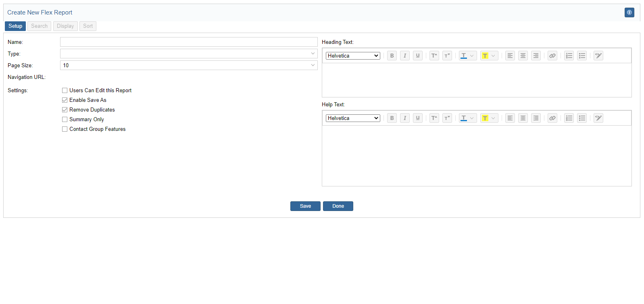Switch to the Display tab

click(65, 26)
